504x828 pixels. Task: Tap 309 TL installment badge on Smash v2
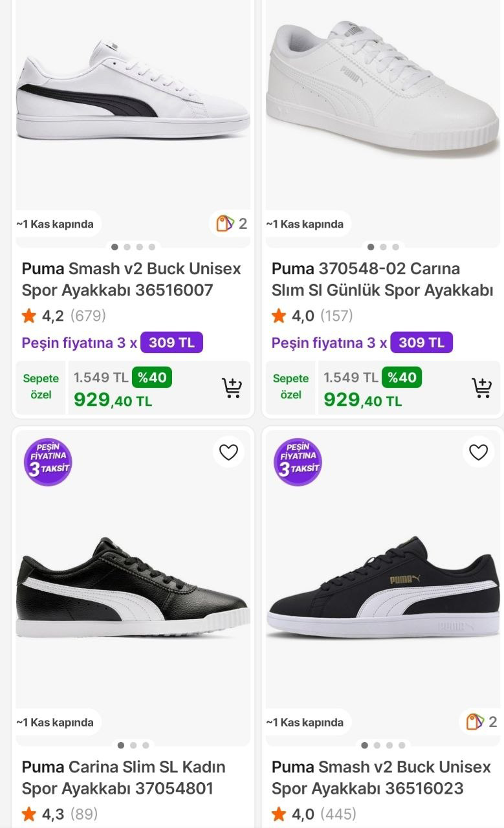[171, 343]
